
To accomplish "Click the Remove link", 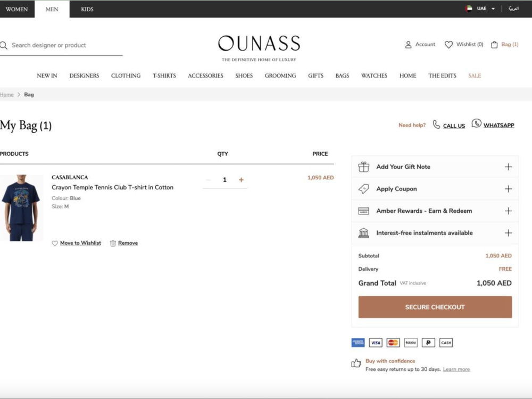I will [x=128, y=243].
